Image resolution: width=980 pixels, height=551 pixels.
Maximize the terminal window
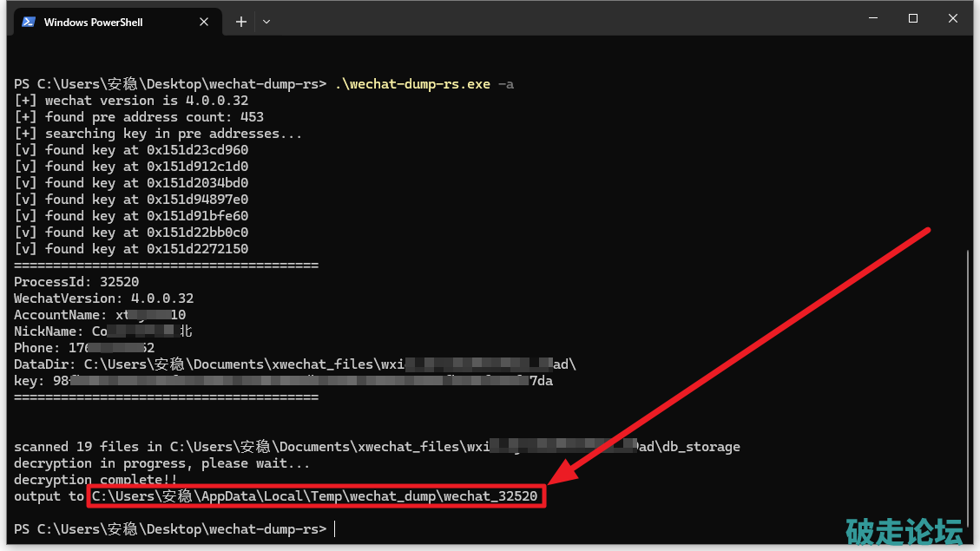(x=913, y=18)
